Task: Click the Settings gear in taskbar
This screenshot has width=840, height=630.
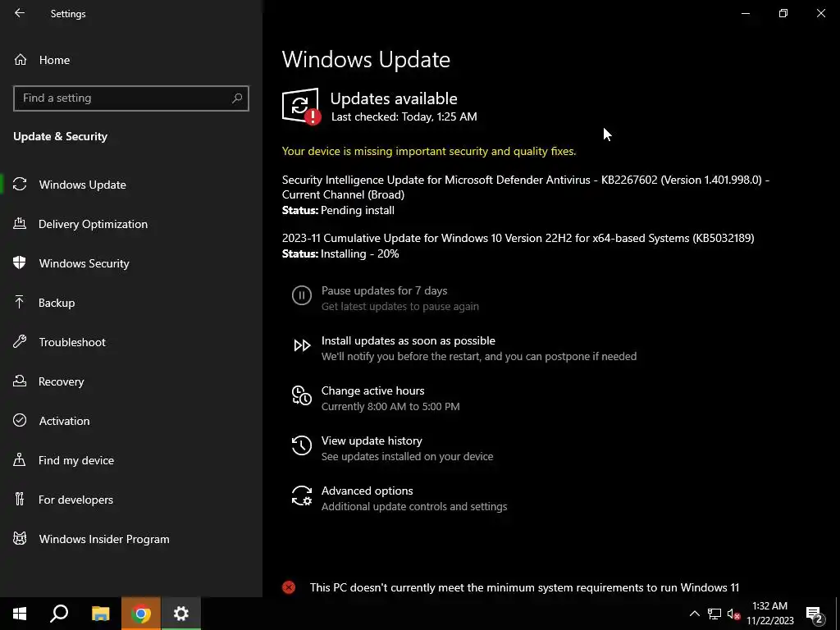Action: 181,614
